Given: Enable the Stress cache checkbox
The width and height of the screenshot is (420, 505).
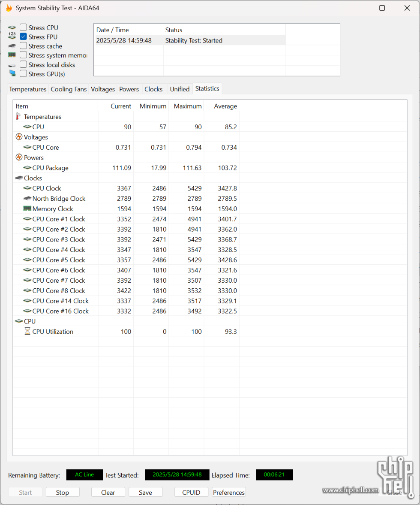Looking at the screenshot, I should coord(23,46).
